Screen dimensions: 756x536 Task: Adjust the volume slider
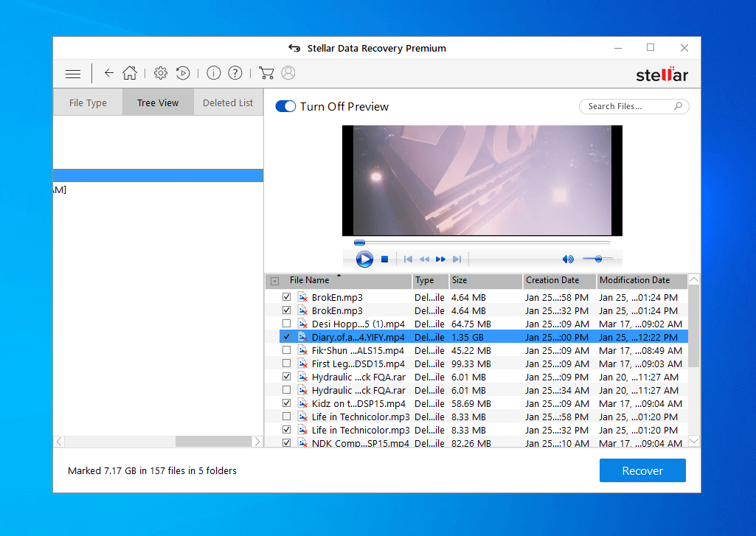click(x=598, y=260)
